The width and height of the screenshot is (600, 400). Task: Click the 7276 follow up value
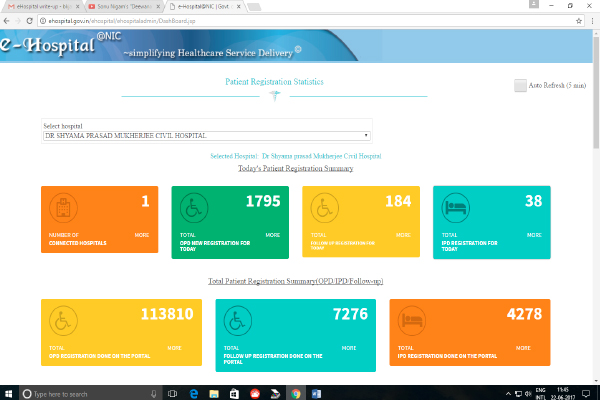[350, 314]
